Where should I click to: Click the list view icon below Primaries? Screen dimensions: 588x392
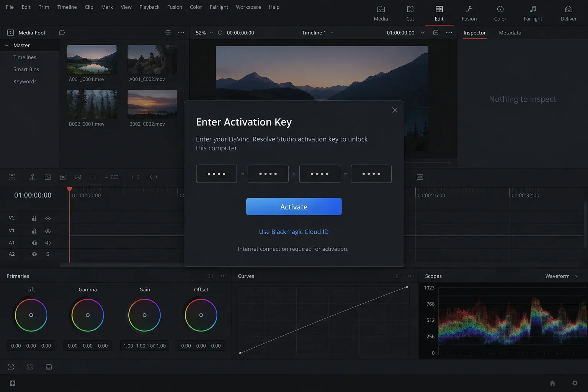[x=49, y=367]
